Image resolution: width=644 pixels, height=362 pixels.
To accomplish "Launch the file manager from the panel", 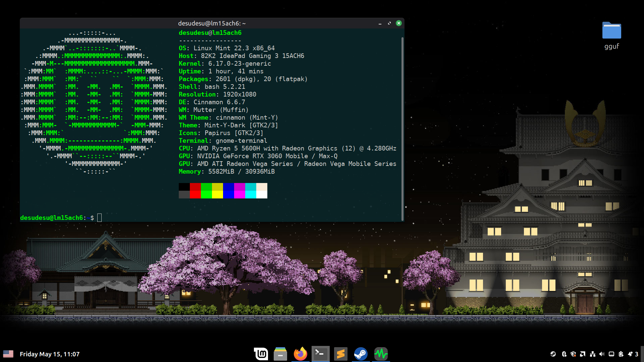I will point(280,354).
